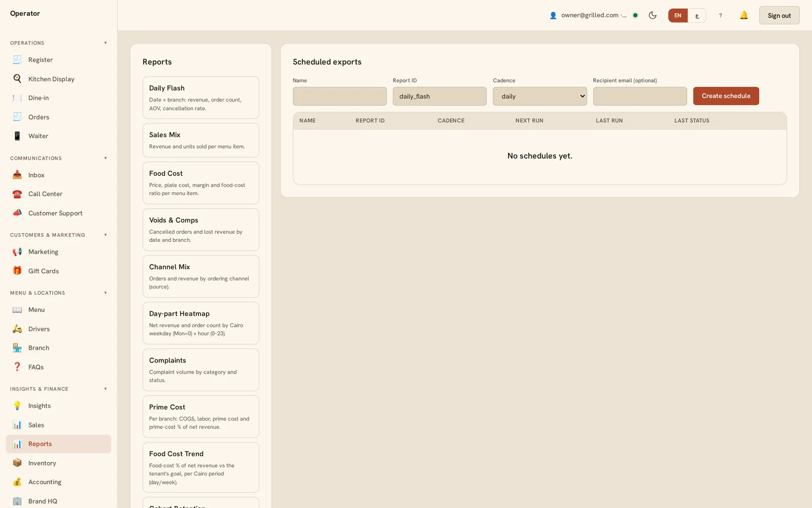Screen dimensions: 812x508
Task: Open the Inventory box icon
Action: click(x=17, y=463)
